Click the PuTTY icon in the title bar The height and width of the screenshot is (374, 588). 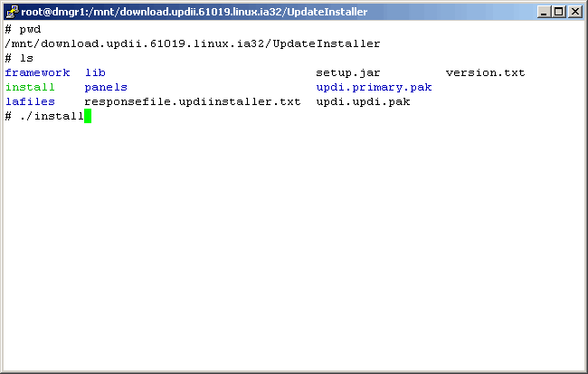(x=12, y=12)
